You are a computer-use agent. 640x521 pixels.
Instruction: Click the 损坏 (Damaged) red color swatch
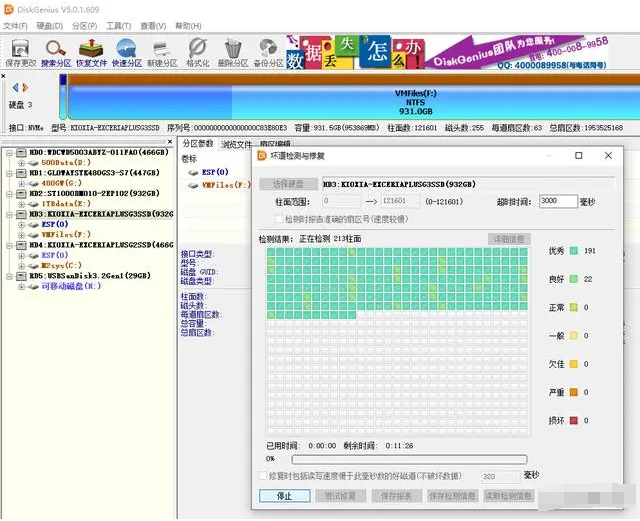[x=574, y=421]
